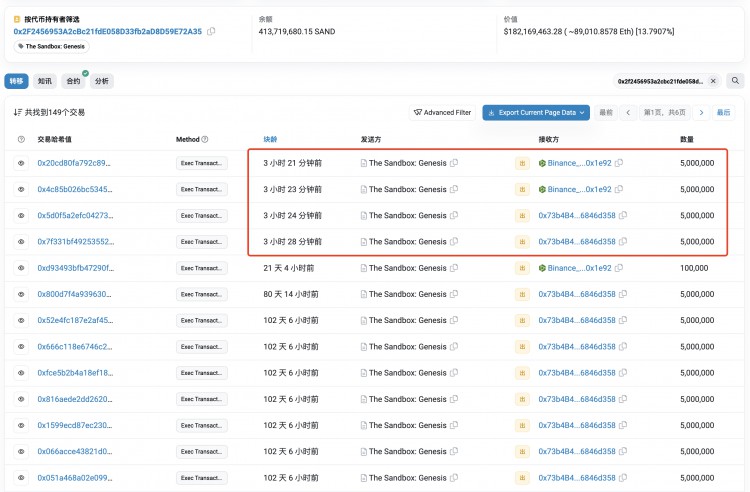
Task: Copy receiver 0x73b4B4 in 0x051a468a02e099 row
Action: 623,477
